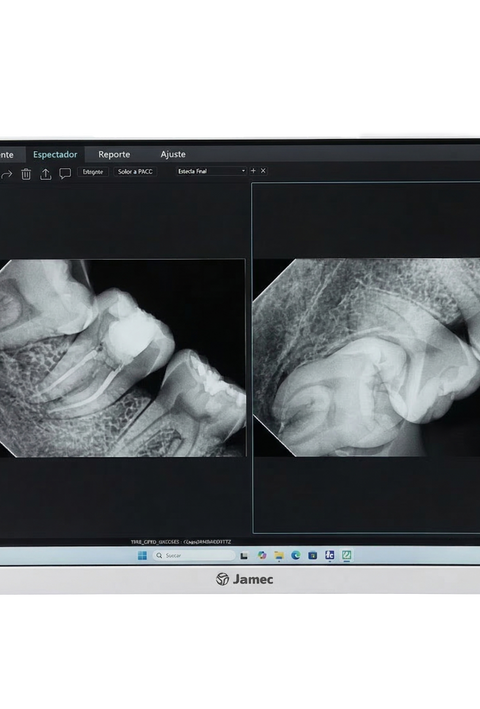The height and width of the screenshot is (709, 480).
Task: Switch to the Reporte tab
Action: pos(114,154)
